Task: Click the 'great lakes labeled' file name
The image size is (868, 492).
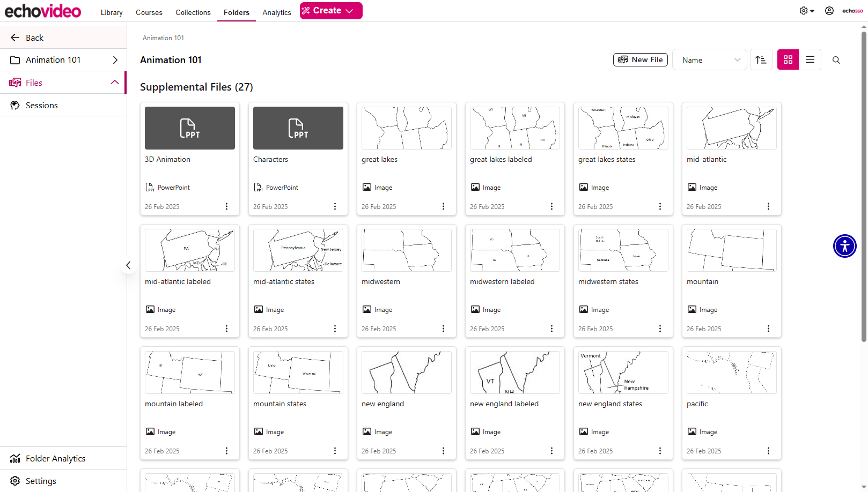Action: tap(501, 160)
